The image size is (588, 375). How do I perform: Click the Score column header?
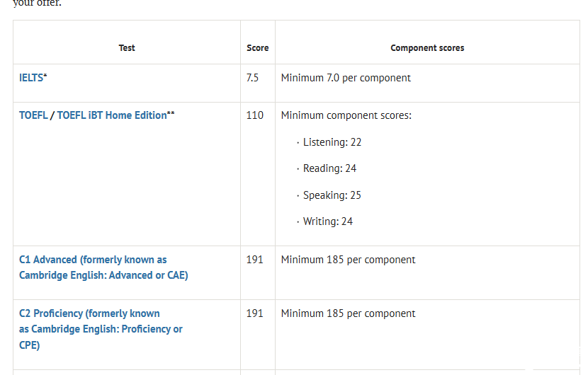pos(258,48)
